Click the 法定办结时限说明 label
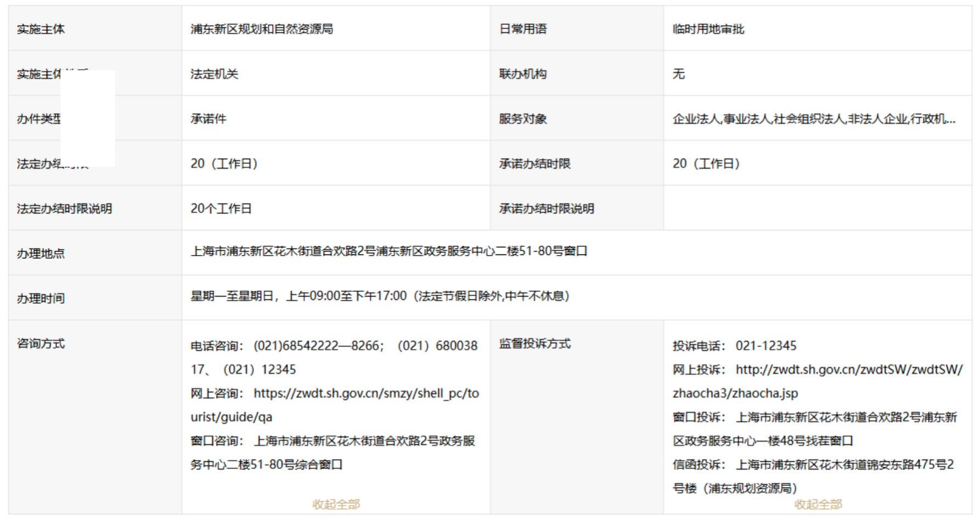Screen dimensions: 980x522 point(64,209)
